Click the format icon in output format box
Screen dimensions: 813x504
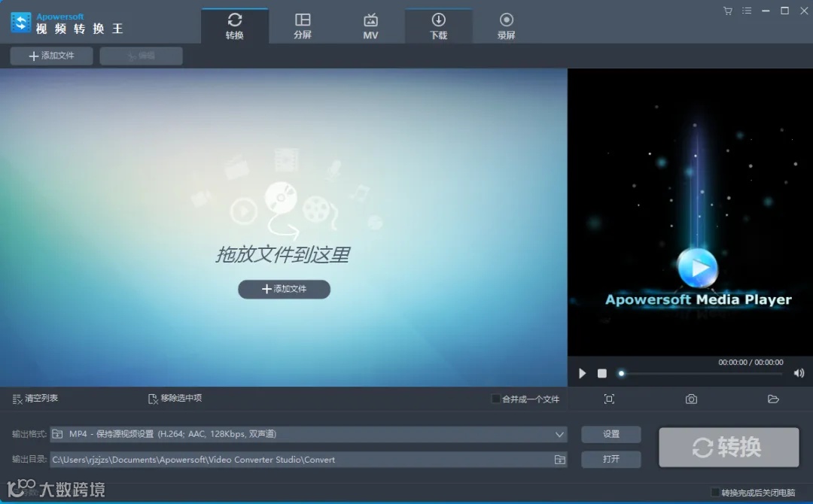click(x=57, y=434)
